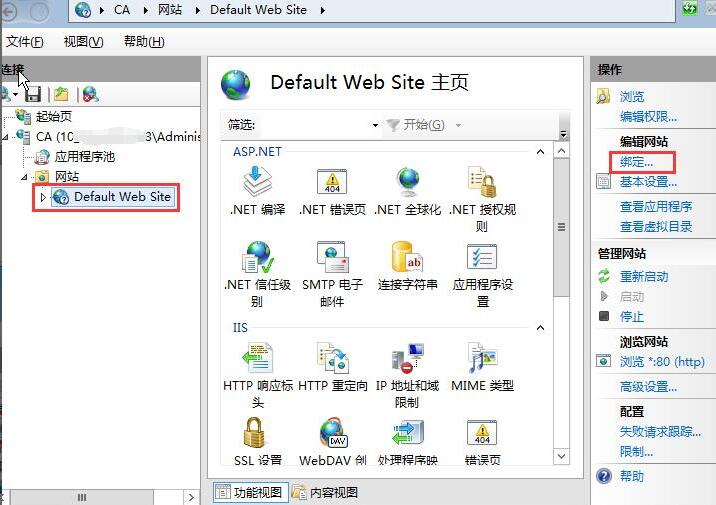Screen dimensions: 716x505
Task: Open the .NET 全球化 feature icon
Action: pyautogui.click(x=407, y=181)
